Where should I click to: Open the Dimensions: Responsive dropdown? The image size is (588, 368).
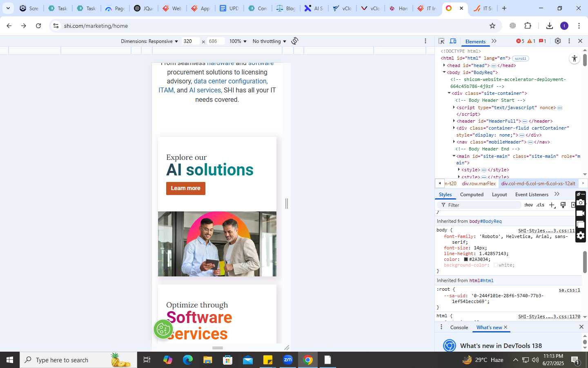tap(149, 41)
